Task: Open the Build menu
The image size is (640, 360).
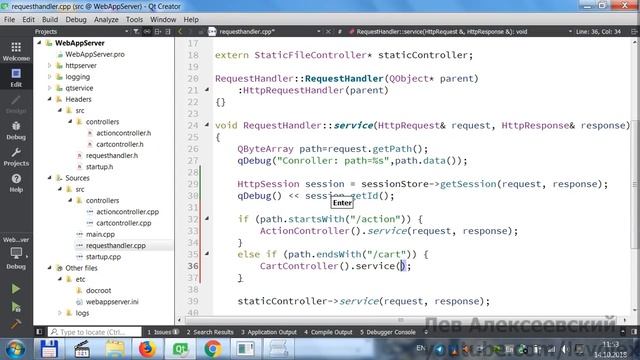Action: coord(50,19)
